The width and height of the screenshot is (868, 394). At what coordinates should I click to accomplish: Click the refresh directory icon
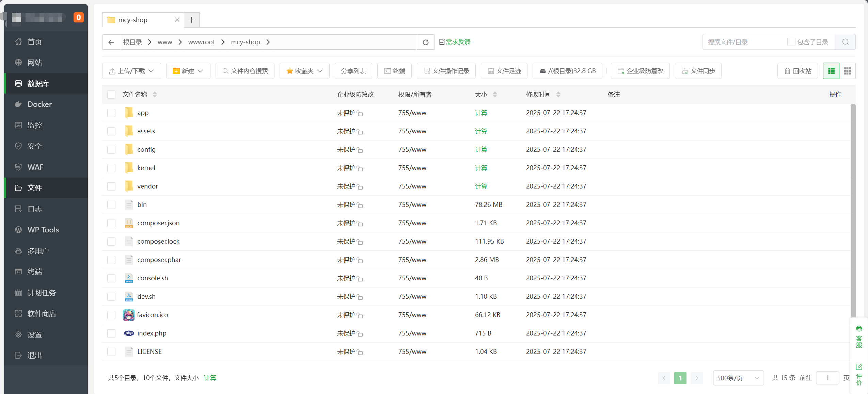click(x=425, y=42)
